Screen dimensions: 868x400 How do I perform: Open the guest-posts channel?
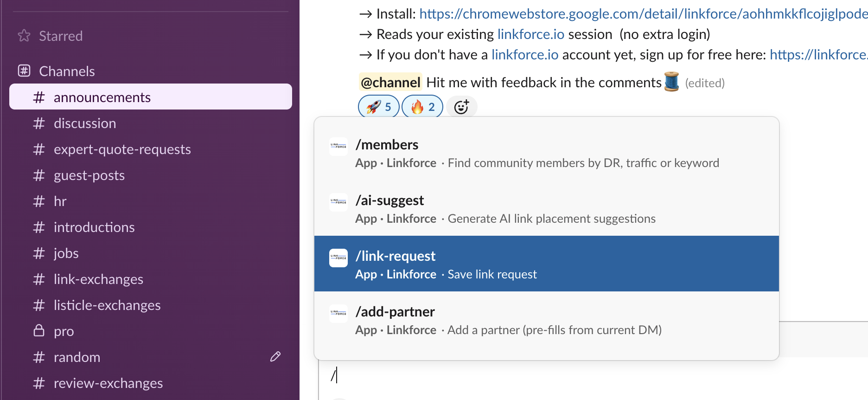pos(151,175)
